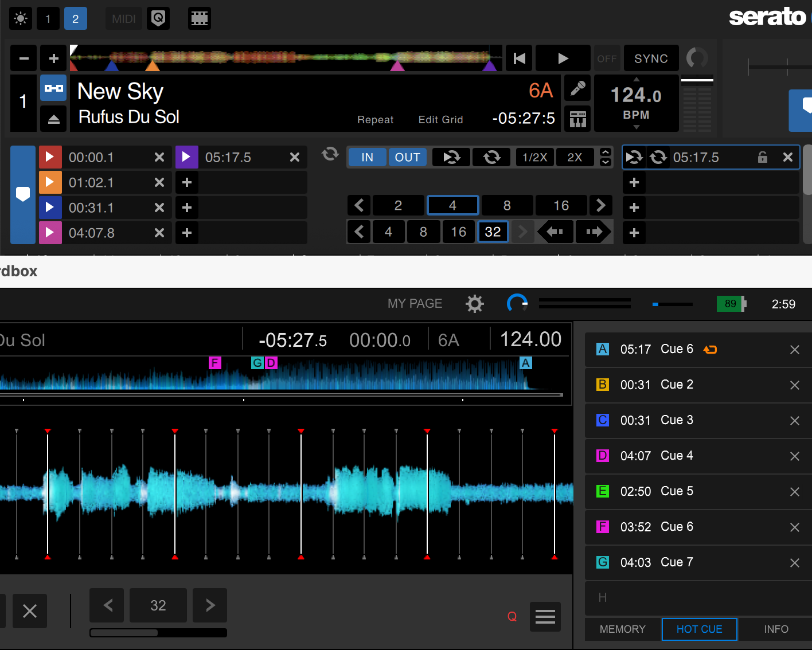
Task: Unlock the saved loop at 05:17.5
Action: click(762, 157)
